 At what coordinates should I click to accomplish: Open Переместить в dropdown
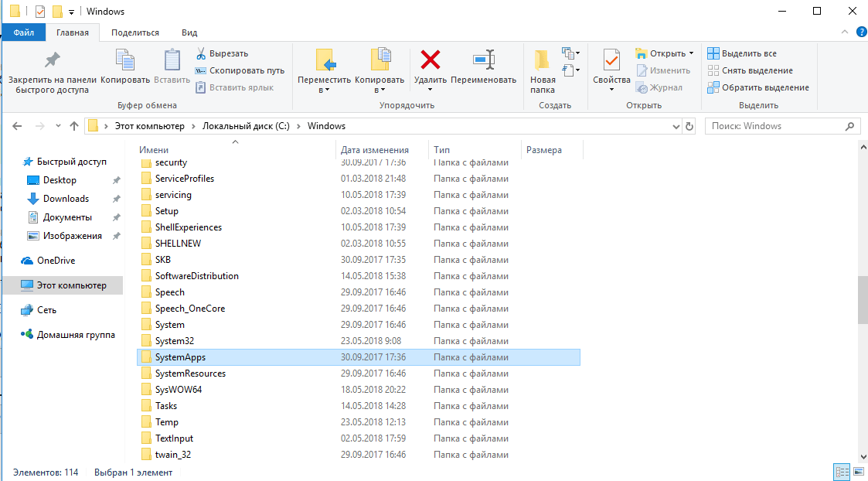tap(324, 71)
